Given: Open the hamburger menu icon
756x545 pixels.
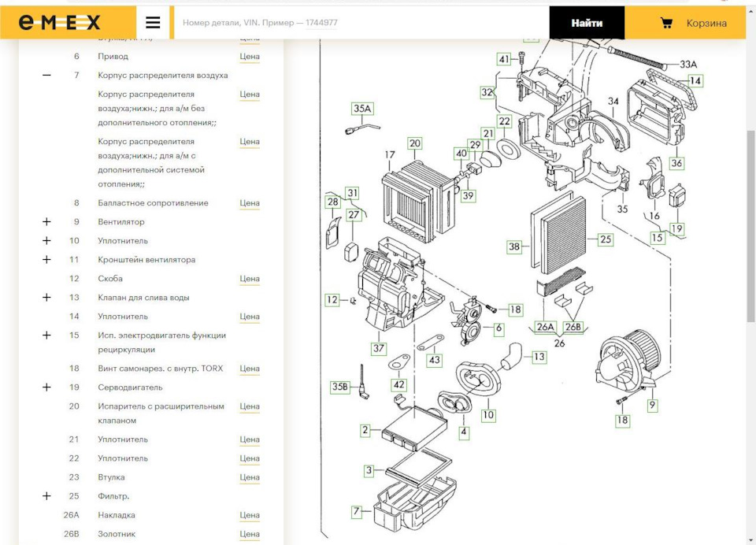Looking at the screenshot, I should click(x=153, y=23).
